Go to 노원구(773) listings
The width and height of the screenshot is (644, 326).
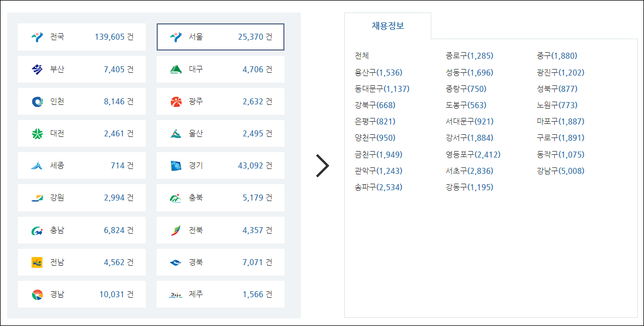tap(557, 105)
